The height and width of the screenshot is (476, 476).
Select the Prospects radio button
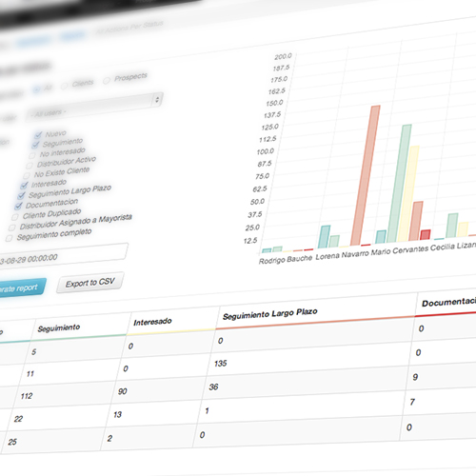[107, 81]
